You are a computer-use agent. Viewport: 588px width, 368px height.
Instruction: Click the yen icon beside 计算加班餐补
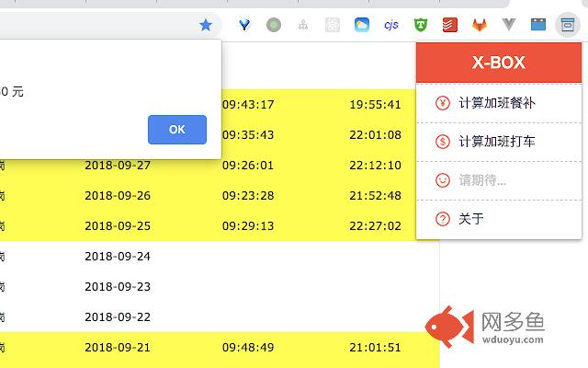pos(443,103)
